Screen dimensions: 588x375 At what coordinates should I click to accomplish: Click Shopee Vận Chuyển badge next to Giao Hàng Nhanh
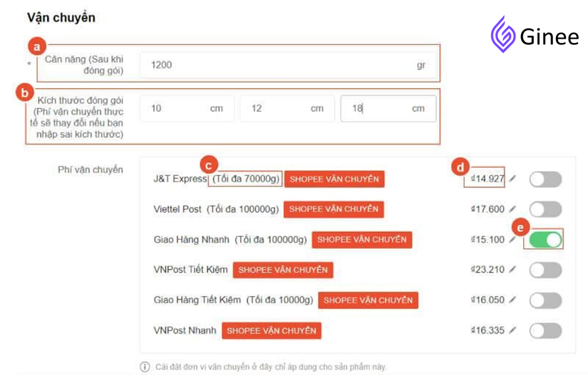pyautogui.click(x=362, y=239)
